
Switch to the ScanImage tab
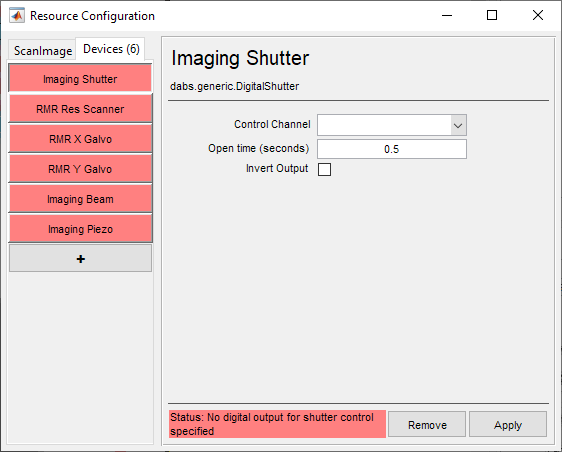tap(43, 51)
